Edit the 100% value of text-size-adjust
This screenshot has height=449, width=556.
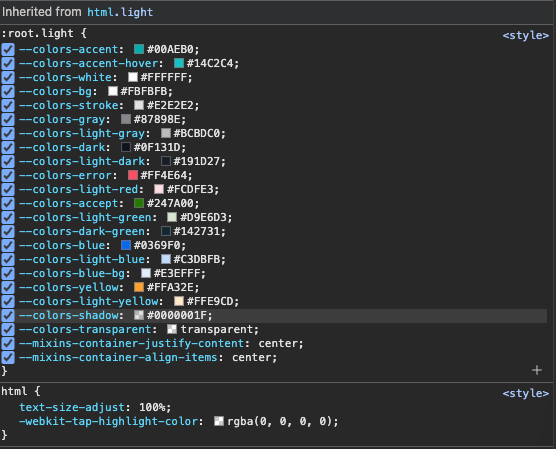tap(152, 408)
